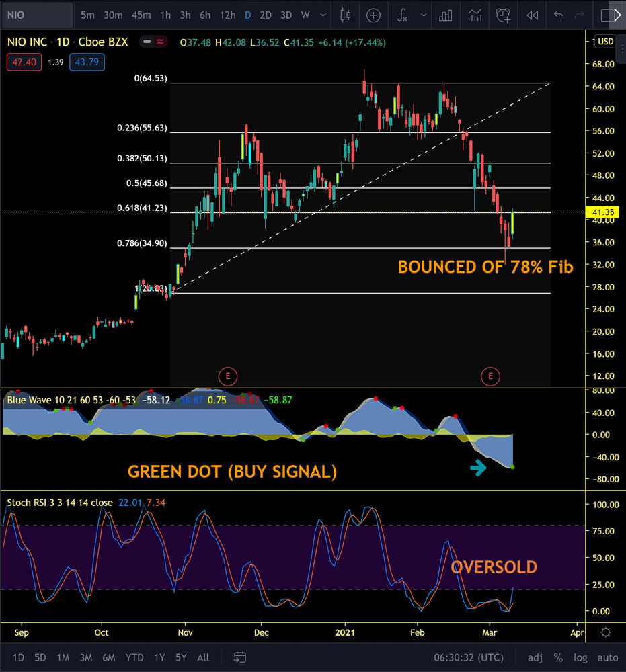The height and width of the screenshot is (672, 626).
Task: Set range to 5Y
Action: tap(181, 657)
